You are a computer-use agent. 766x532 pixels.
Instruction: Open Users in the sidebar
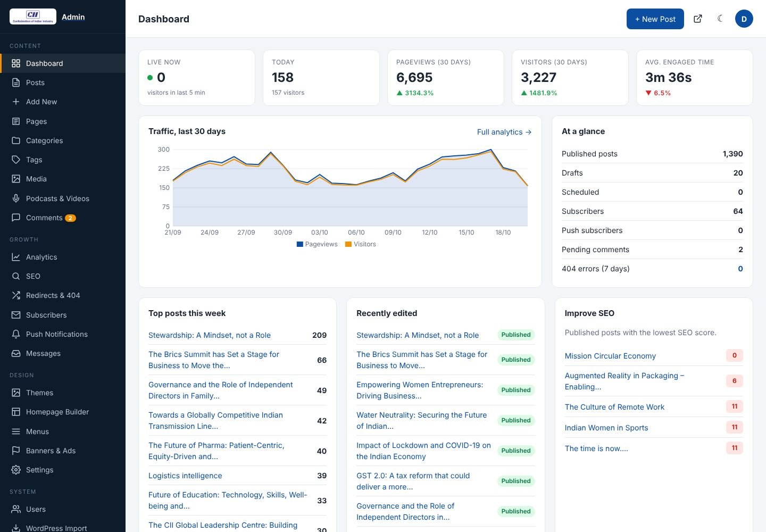(63, 509)
